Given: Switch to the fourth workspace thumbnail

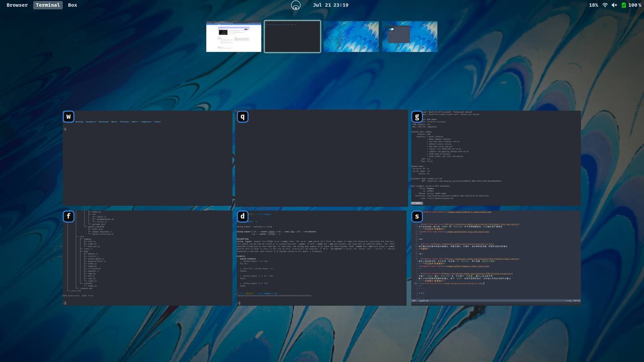Looking at the screenshot, I should tap(410, 36).
